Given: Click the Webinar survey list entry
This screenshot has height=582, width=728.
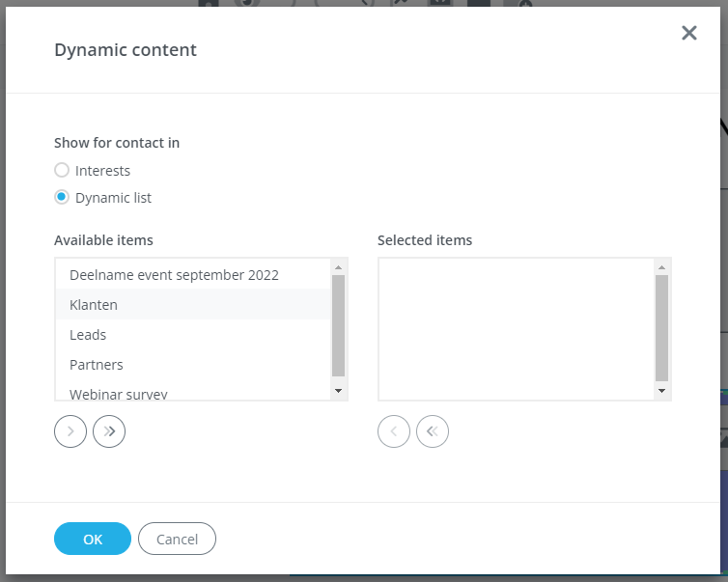Looking at the screenshot, I should (x=119, y=394).
